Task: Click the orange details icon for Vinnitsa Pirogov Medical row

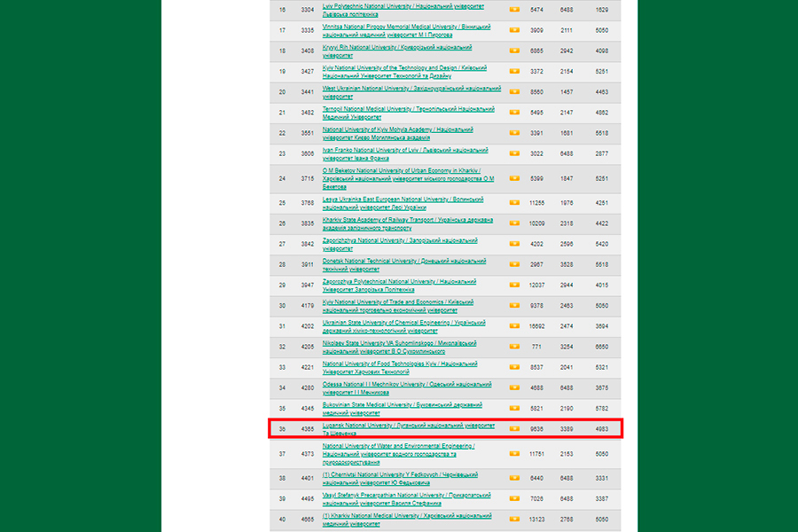Action: click(x=514, y=30)
